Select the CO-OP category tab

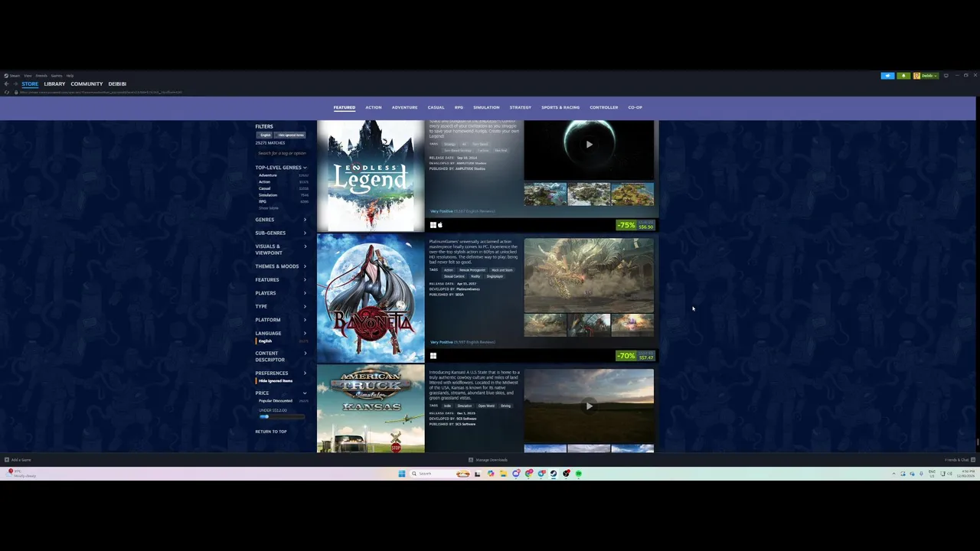click(x=635, y=107)
